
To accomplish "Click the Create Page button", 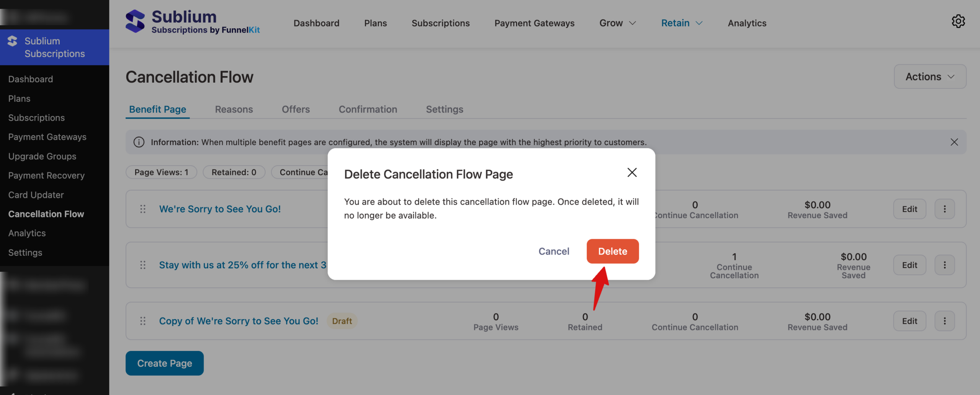I will (x=165, y=363).
